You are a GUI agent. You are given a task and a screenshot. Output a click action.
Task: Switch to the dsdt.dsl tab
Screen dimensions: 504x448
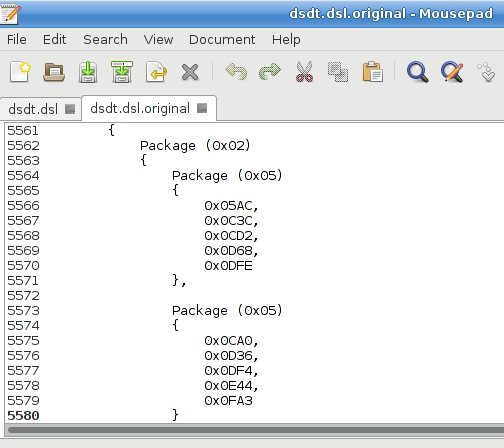tap(33, 109)
